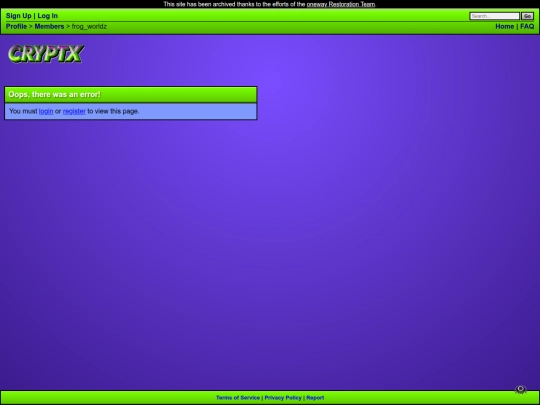The width and height of the screenshot is (540, 405).
Task: Click the Report link in footer
Action: 315,398
